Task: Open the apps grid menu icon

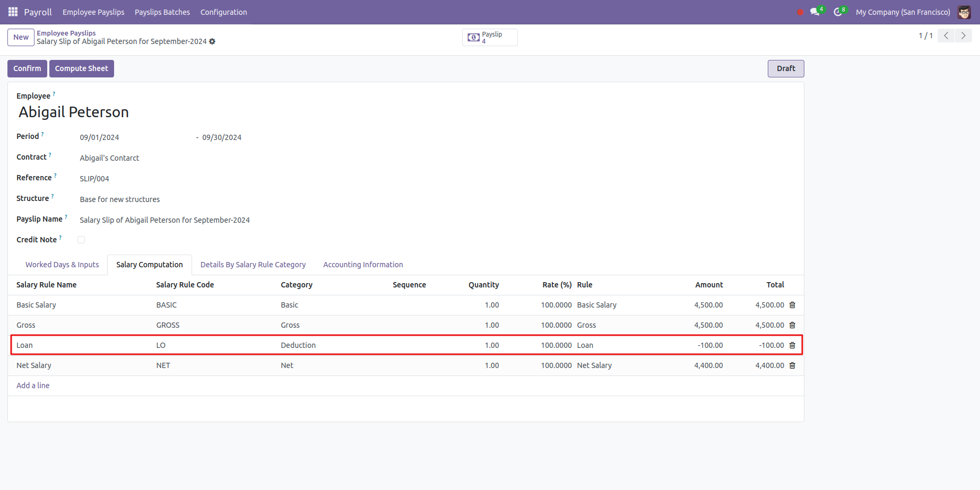Action: [13, 12]
